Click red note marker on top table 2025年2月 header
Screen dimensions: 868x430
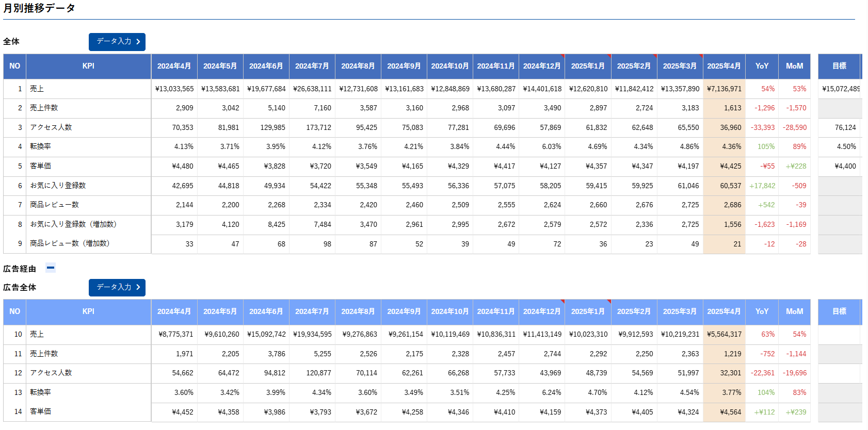[x=655, y=56]
